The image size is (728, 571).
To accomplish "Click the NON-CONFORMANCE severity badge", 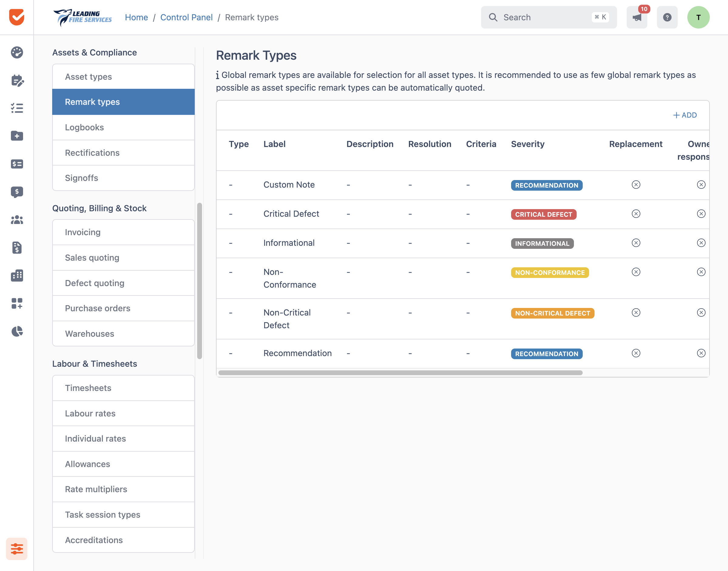I will [x=550, y=272].
